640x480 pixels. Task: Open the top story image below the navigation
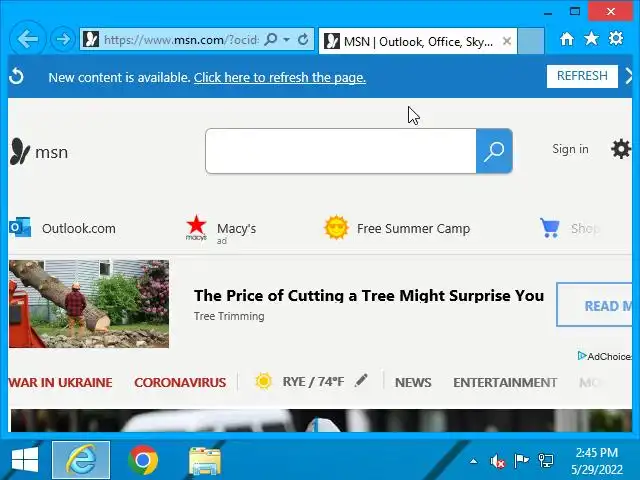point(321,420)
